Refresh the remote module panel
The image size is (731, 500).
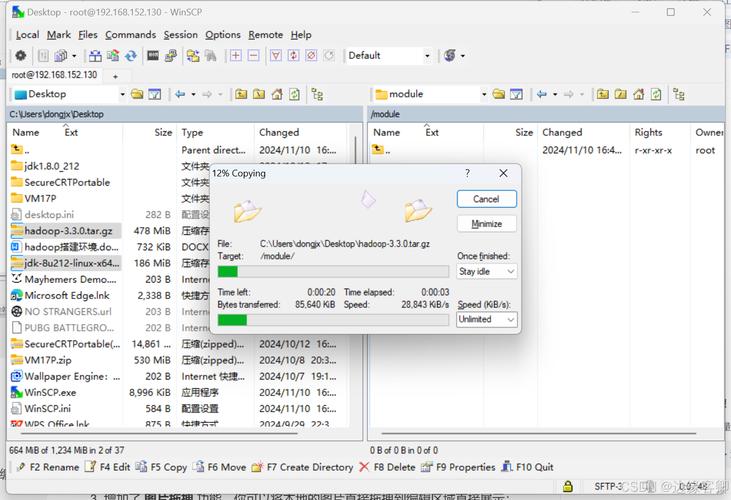coord(656,94)
